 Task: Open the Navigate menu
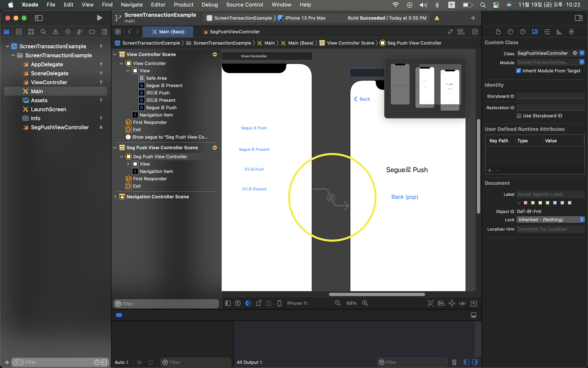132,5
